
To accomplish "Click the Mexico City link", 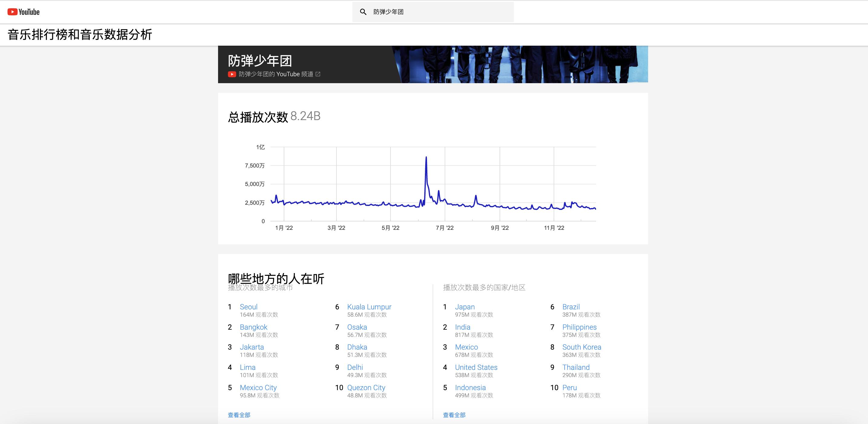I will tap(258, 388).
